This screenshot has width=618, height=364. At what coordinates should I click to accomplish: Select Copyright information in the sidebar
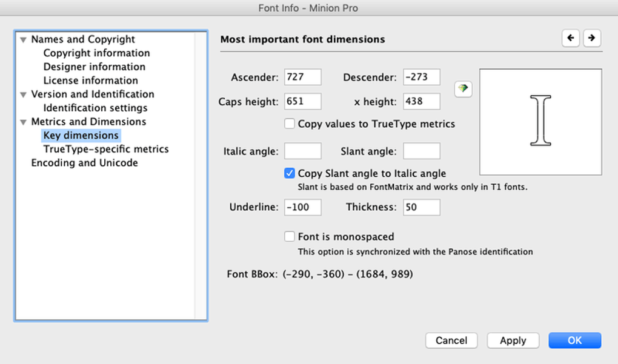coord(96,53)
